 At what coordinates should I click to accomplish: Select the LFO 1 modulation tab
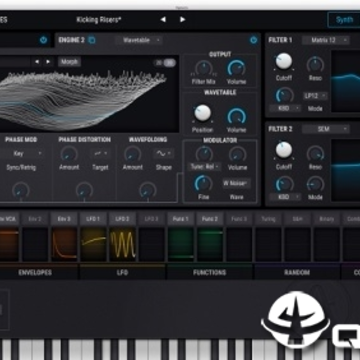click(93, 219)
